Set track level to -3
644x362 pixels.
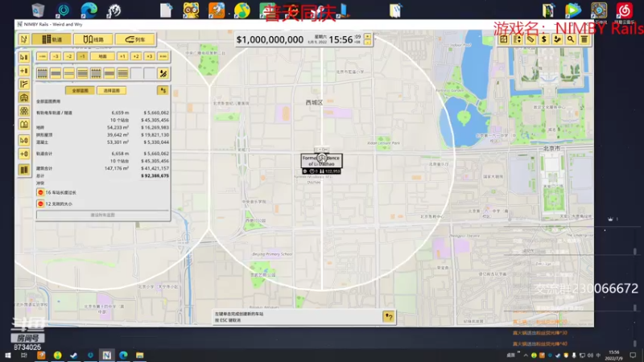[56, 56]
